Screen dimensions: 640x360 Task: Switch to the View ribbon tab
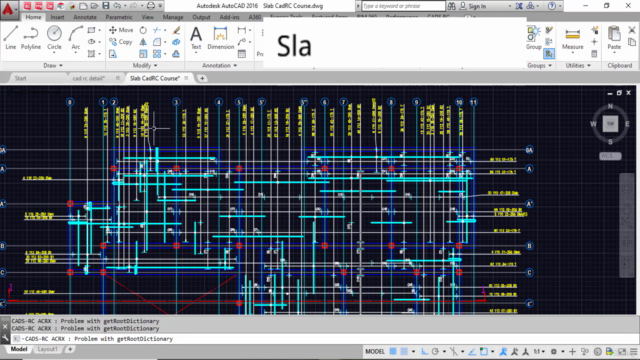(147, 17)
